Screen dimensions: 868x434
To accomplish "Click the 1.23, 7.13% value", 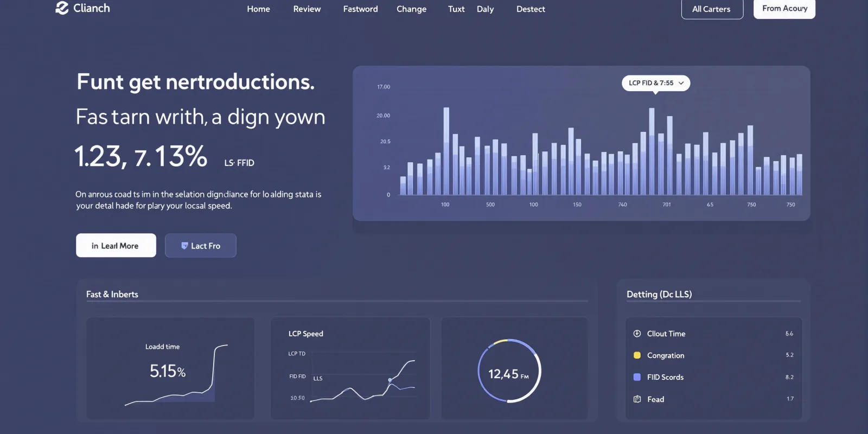I will [141, 157].
